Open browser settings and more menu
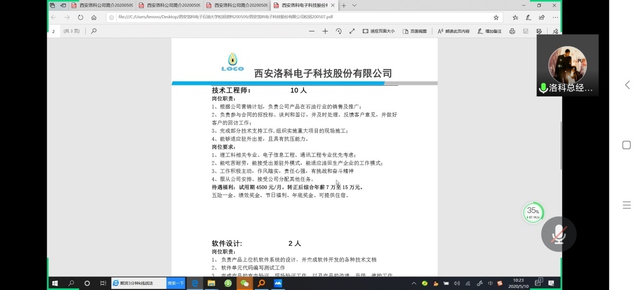 tap(555, 17)
